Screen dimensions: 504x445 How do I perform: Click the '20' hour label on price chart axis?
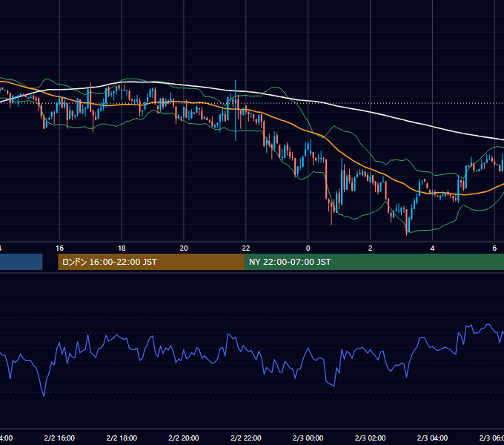(x=184, y=248)
